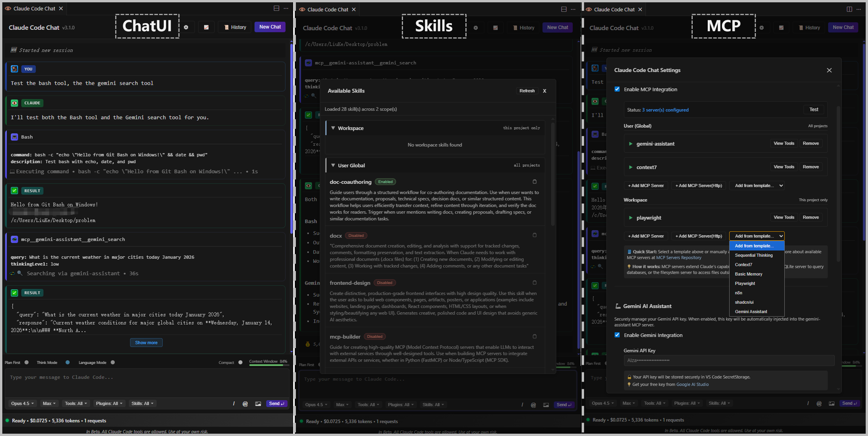Screen dimensions: 868x436
Task: Click the @ mention icon in the input toolbar
Action: tap(245, 403)
